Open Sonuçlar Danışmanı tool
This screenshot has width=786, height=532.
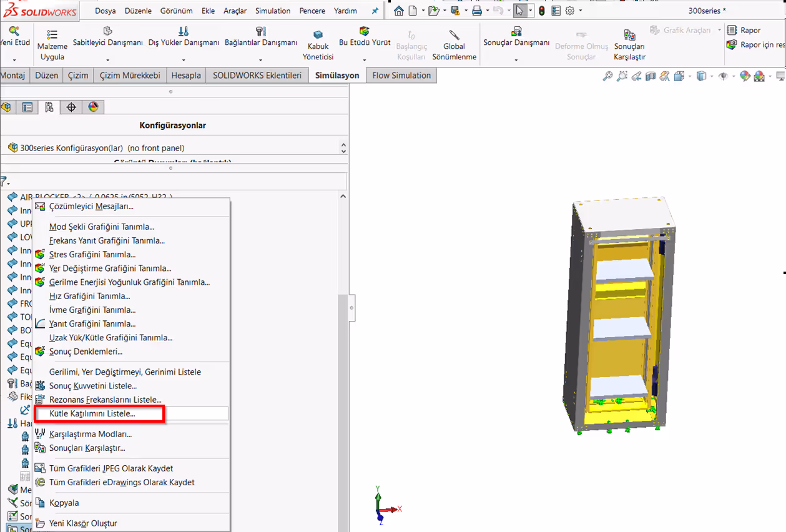click(516, 37)
